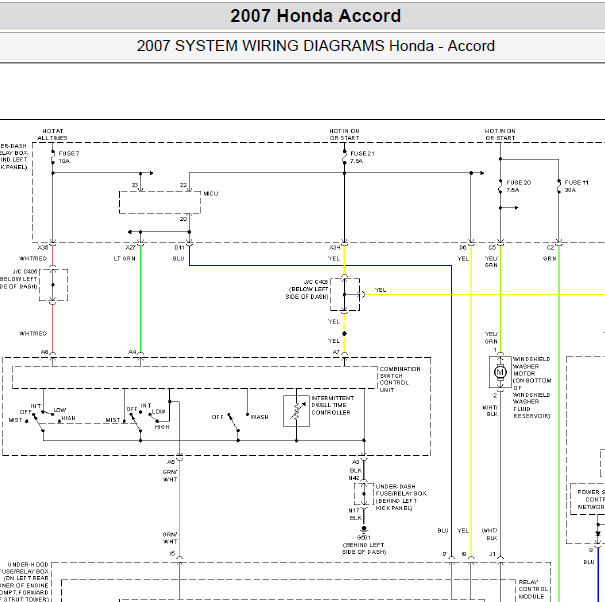Click the "WINDSHIELD WASHER MOTOR" description
The width and height of the screenshot is (605, 602).
(531, 388)
